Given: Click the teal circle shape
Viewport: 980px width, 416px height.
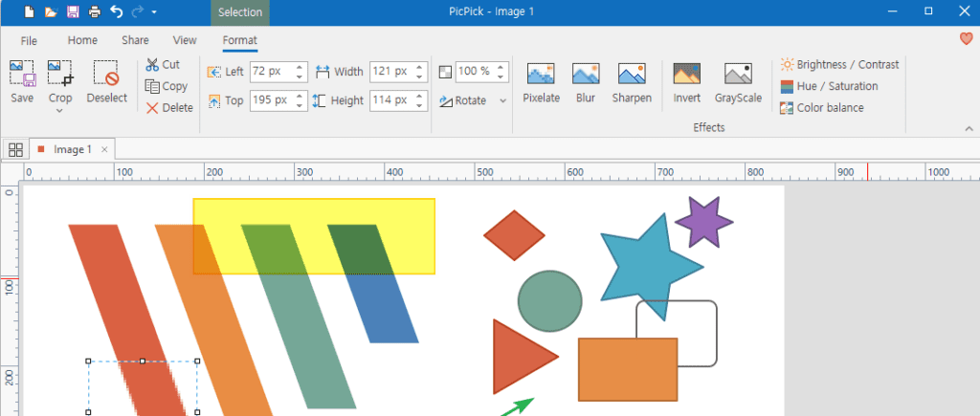Looking at the screenshot, I should [550, 301].
